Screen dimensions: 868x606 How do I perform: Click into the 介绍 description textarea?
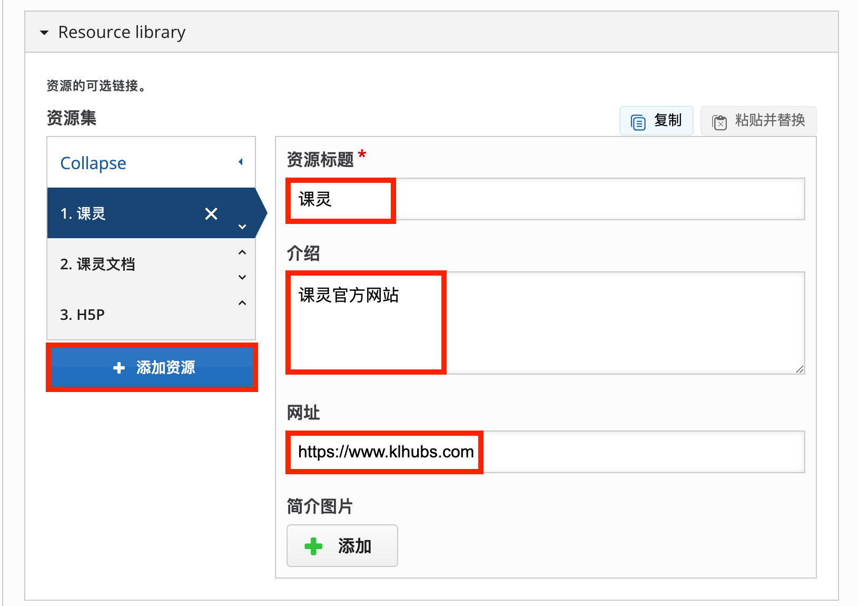coord(545,322)
